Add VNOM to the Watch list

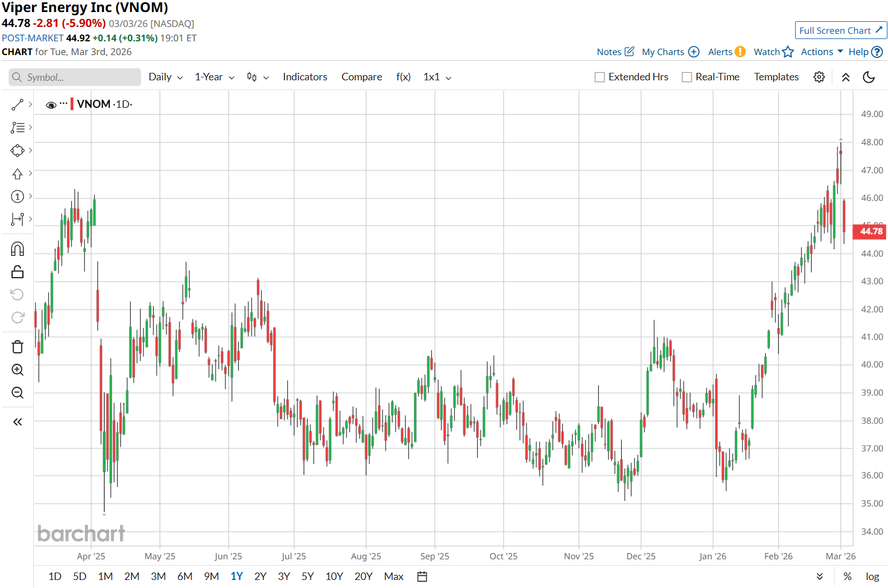(x=773, y=52)
